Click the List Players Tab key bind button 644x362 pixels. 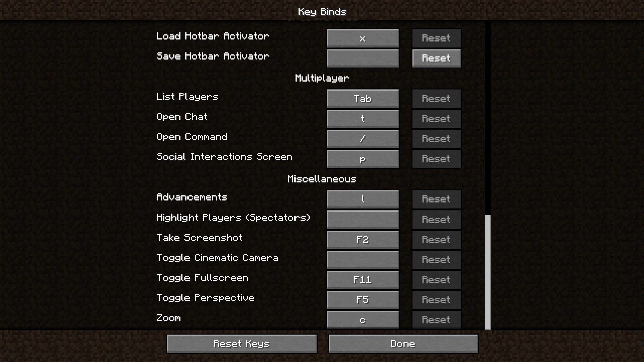click(362, 99)
